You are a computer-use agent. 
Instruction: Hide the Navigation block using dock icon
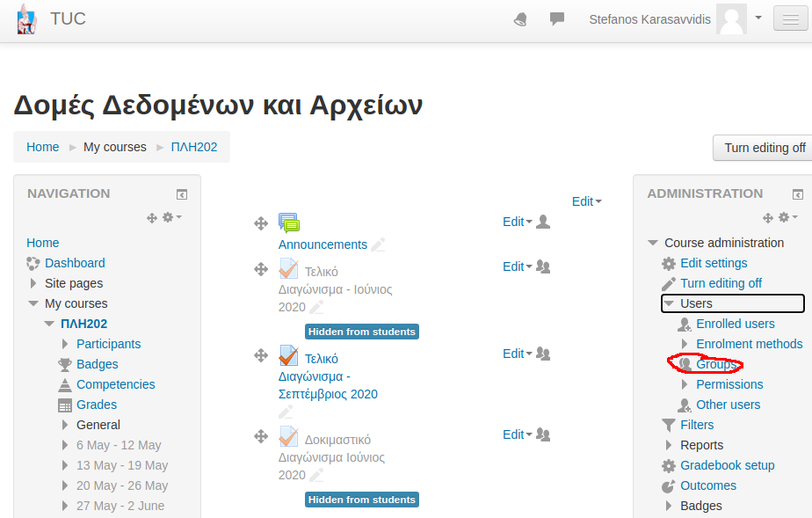pos(182,194)
